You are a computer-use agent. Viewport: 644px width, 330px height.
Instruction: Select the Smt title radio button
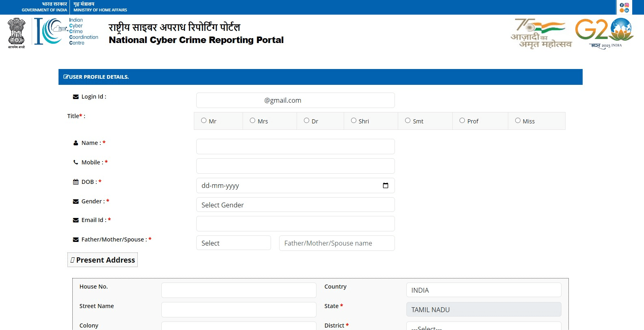tap(408, 121)
